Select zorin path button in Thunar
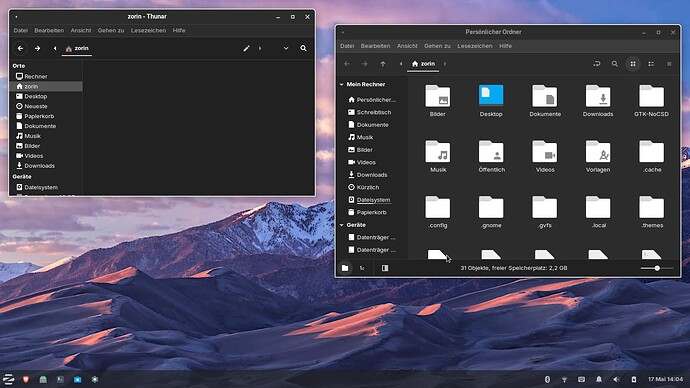The image size is (690, 388). coord(77,48)
